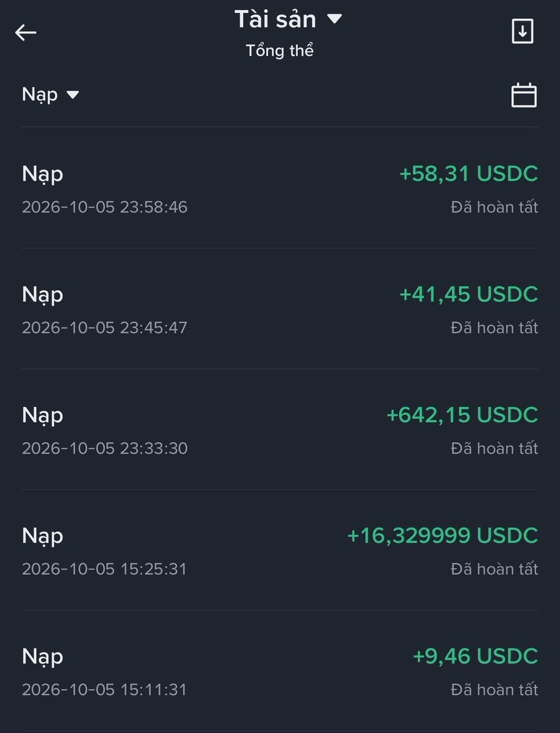Tap Đã hoàn tất status under +9,46 USDC
Image resolution: width=560 pixels, height=733 pixels.
point(495,690)
